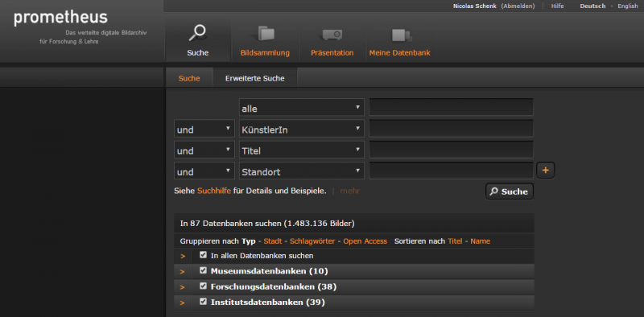Open the Präsentation menu label
This screenshot has height=317, width=644.
coord(332,53)
